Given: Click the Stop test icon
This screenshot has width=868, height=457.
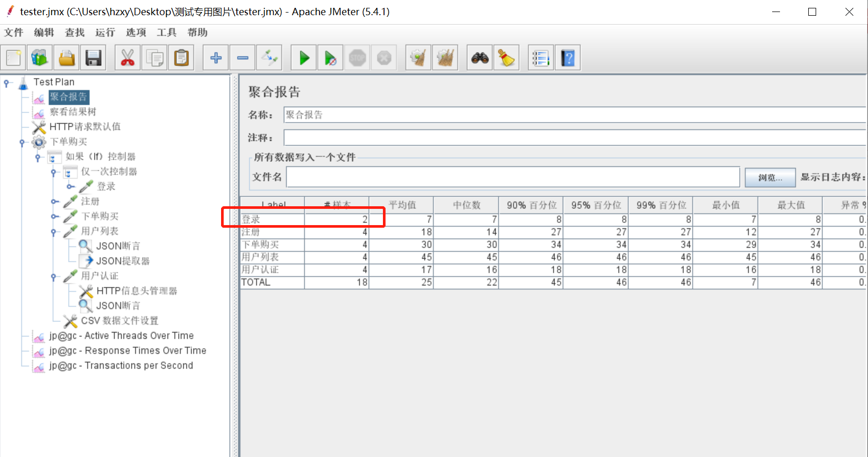Looking at the screenshot, I should click(357, 58).
